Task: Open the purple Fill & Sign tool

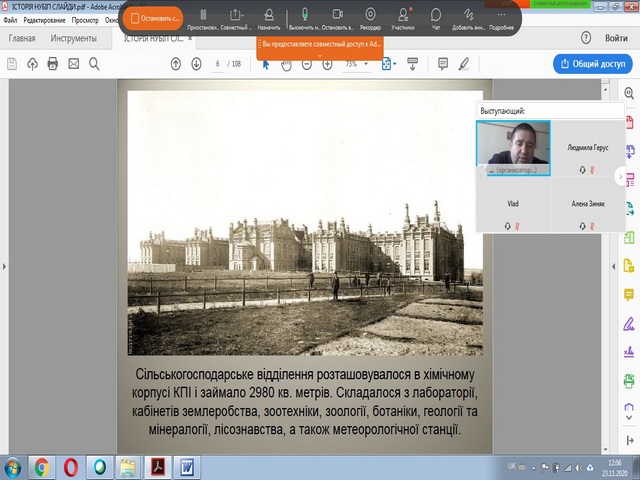Action: (x=629, y=324)
